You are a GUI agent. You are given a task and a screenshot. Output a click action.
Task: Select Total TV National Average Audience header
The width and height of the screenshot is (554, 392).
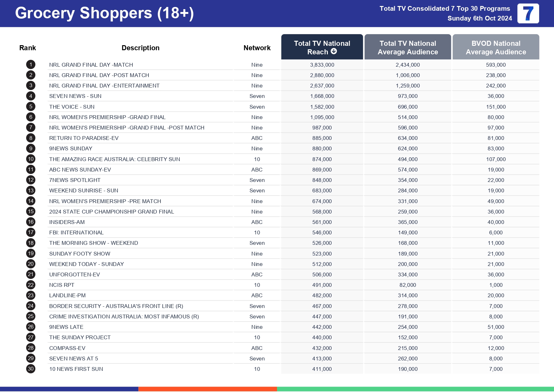tap(407, 47)
